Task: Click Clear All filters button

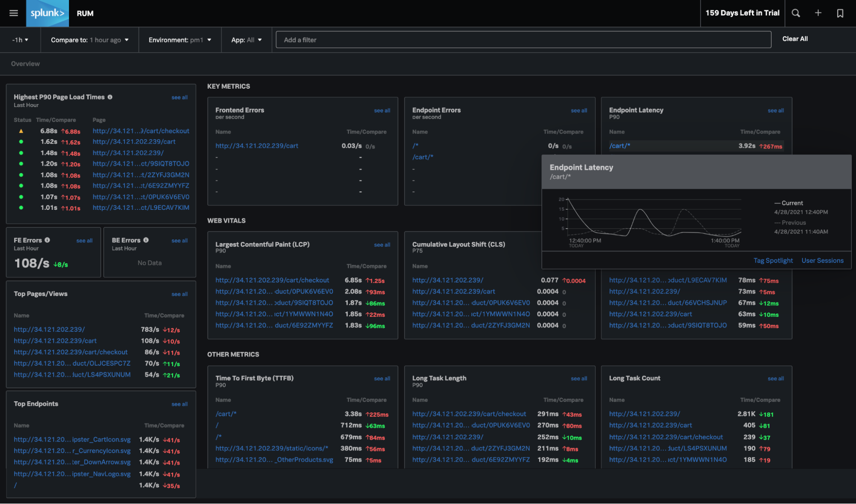Action: click(x=795, y=39)
